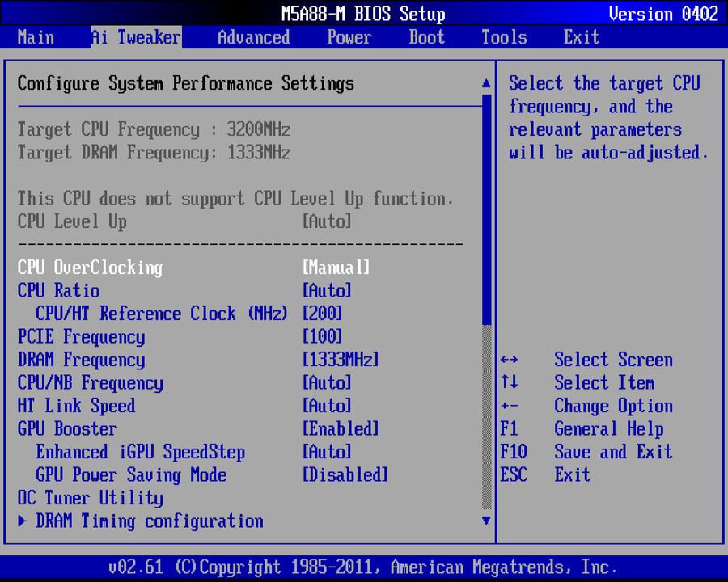Click the M5A88-M BIOS Setup title
Image resolution: width=728 pixels, height=582 pixels.
pos(363,14)
